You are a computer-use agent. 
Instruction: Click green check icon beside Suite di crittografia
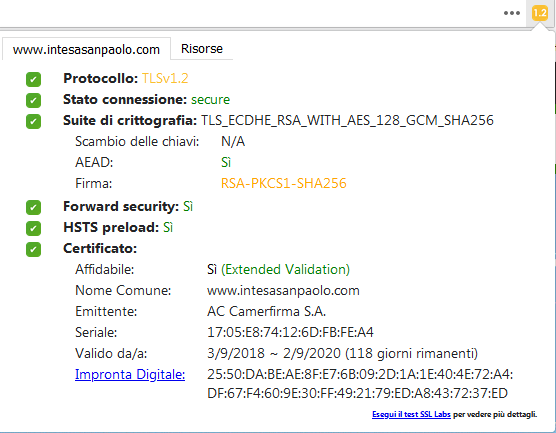pos(33,121)
